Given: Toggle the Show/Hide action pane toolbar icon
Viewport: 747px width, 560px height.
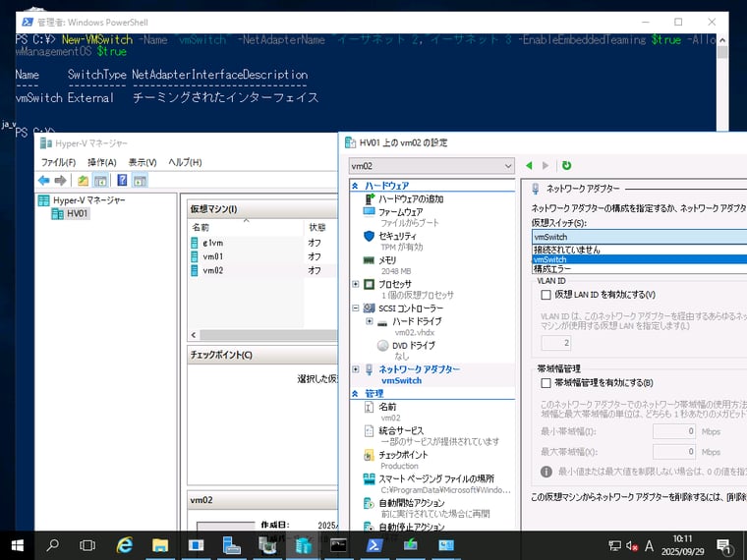Looking at the screenshot, I should coord(140,181).
